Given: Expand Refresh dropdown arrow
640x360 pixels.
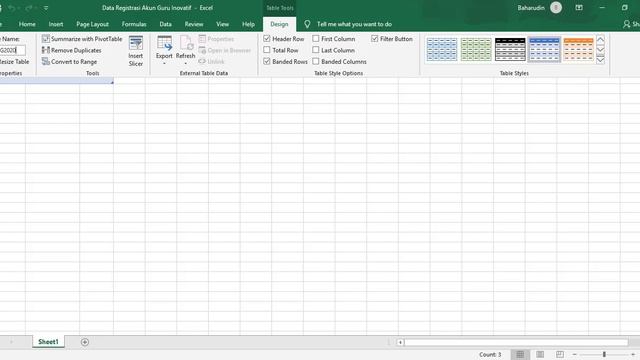Looking at the screenshot, I should pos(186,64).
